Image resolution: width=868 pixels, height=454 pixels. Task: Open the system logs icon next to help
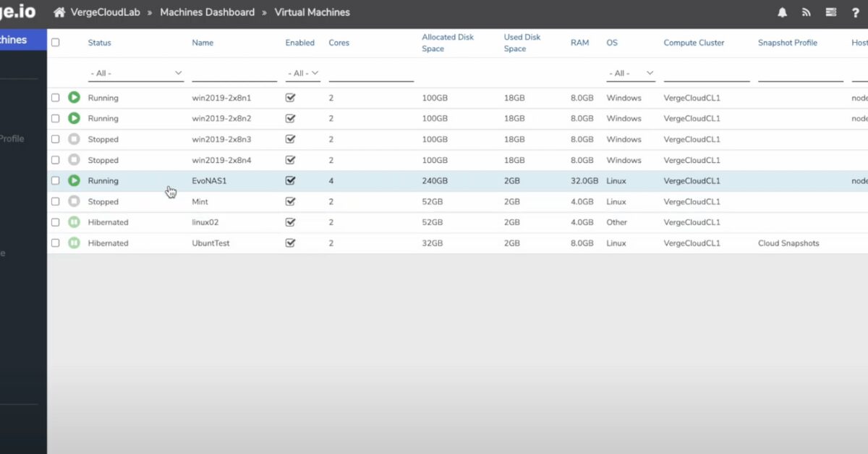pyautogui.click(x=832, y=12)
